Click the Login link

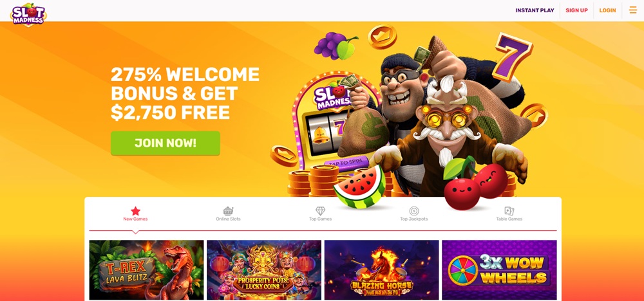(x=607, y=10)
